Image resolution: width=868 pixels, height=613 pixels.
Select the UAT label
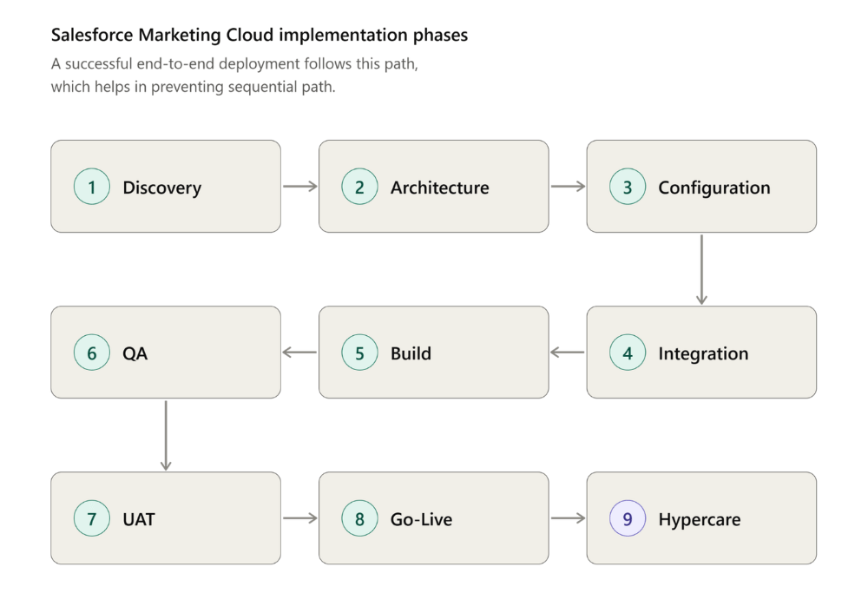(x=139, y=519)
